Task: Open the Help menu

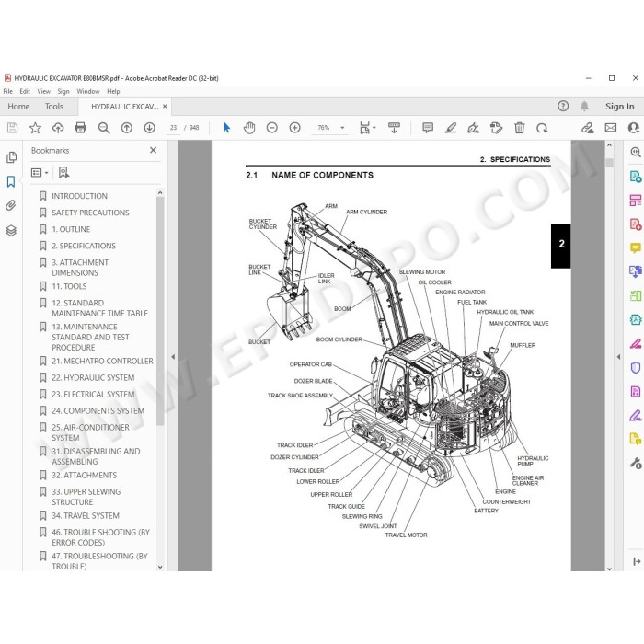Action: tap(113, 91)
